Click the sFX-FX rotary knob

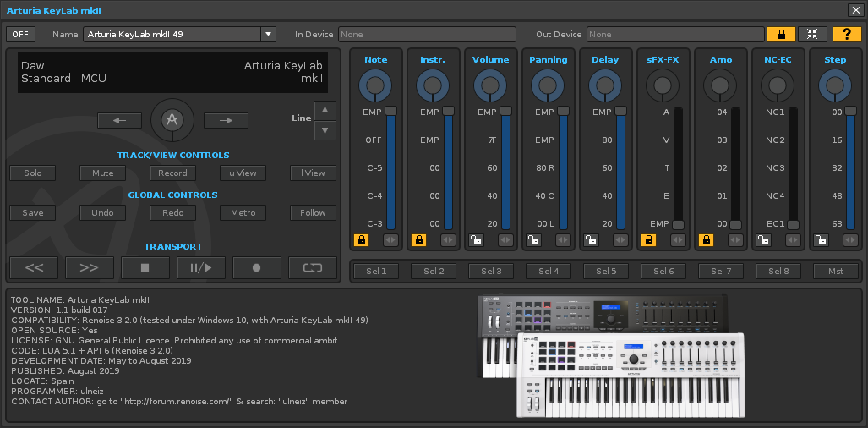663,85
